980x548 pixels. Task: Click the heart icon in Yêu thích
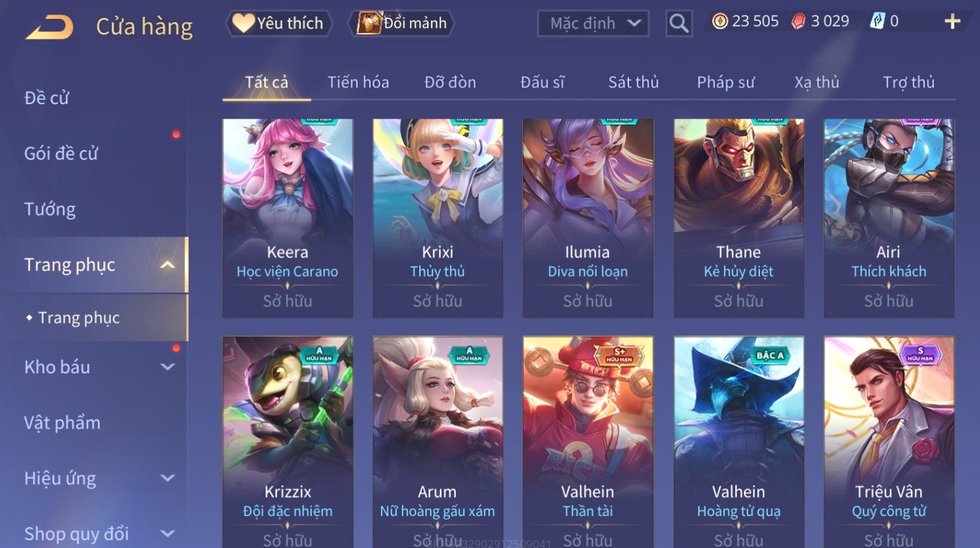click(x=244, y=23)
